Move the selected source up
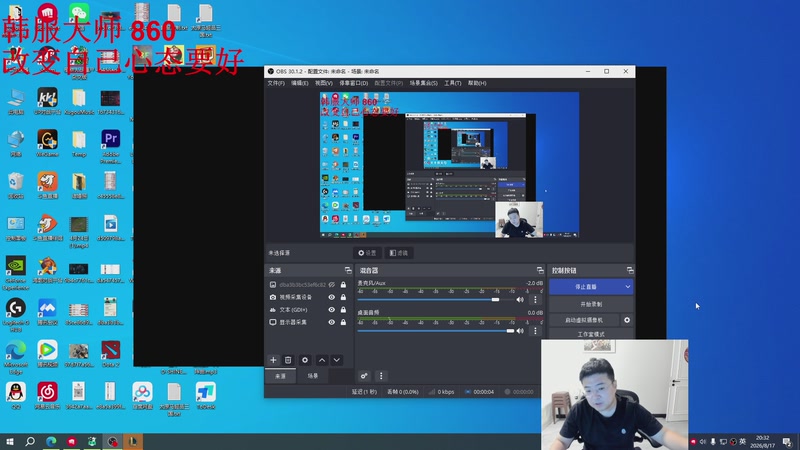Viewport: 800px width, 450px height. (x=322, y=360)
